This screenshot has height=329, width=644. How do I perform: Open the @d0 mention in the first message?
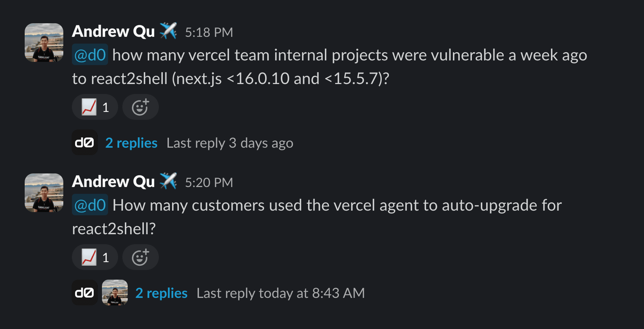(90, 55)
